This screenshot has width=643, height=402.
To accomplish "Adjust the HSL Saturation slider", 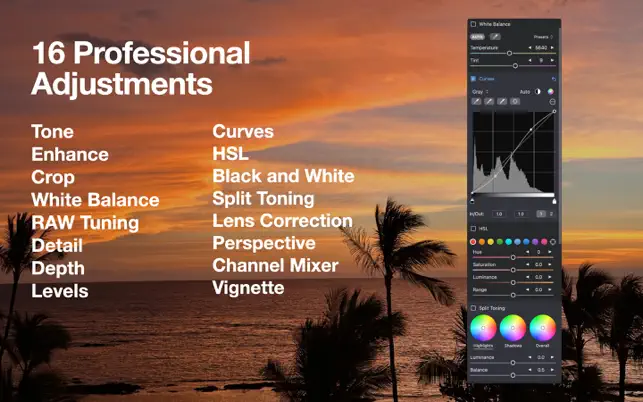I will tap(513, 270).
